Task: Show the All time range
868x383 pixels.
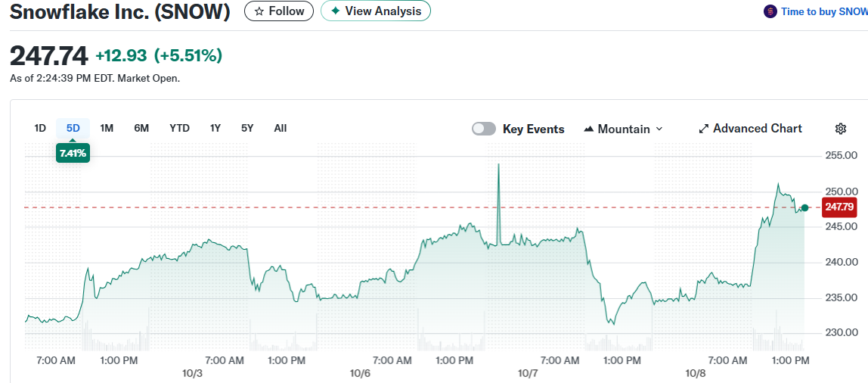Action: point(281,128)
